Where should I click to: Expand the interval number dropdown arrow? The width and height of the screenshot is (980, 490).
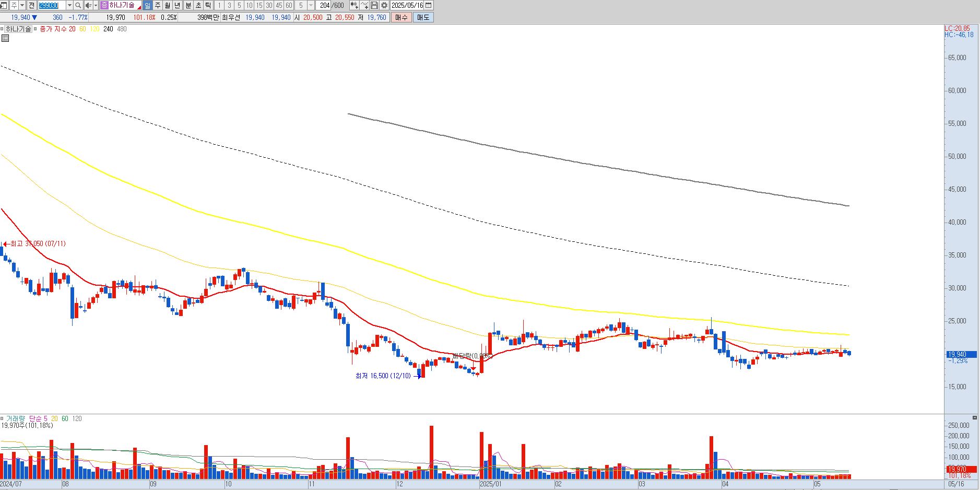point(311,5)
